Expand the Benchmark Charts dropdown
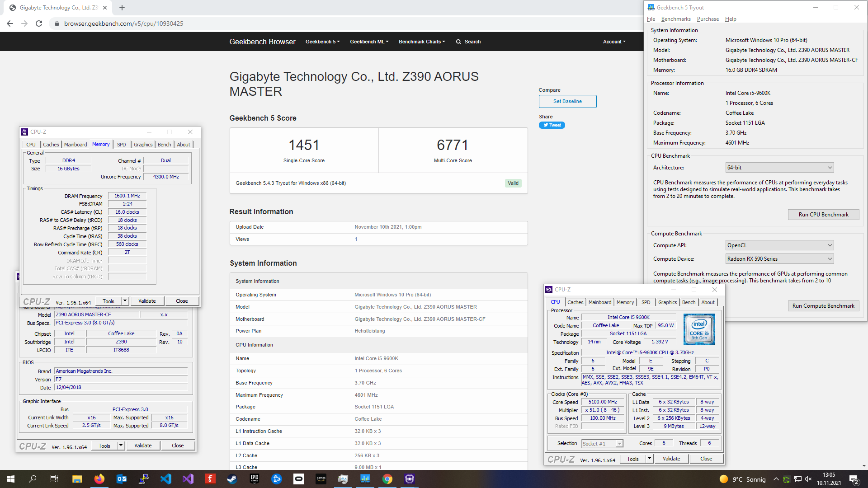This screenshot has height=488, width=868. point(422,42)
